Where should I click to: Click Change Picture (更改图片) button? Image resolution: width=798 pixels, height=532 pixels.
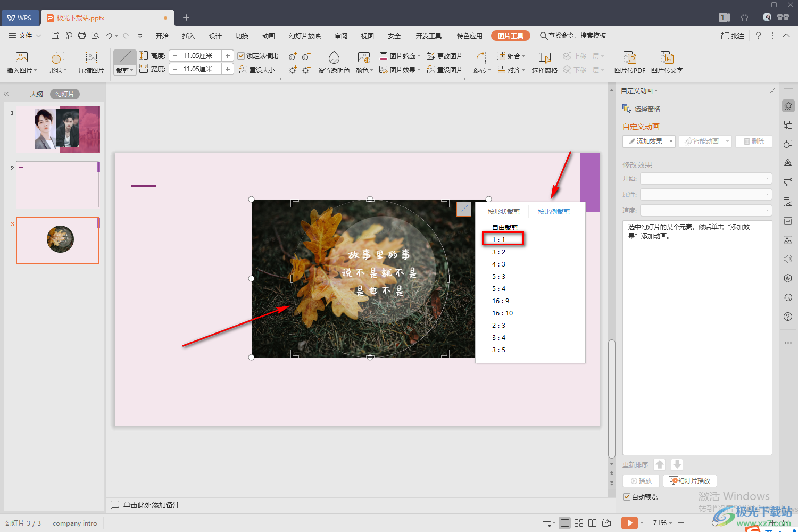click(445, 56)
